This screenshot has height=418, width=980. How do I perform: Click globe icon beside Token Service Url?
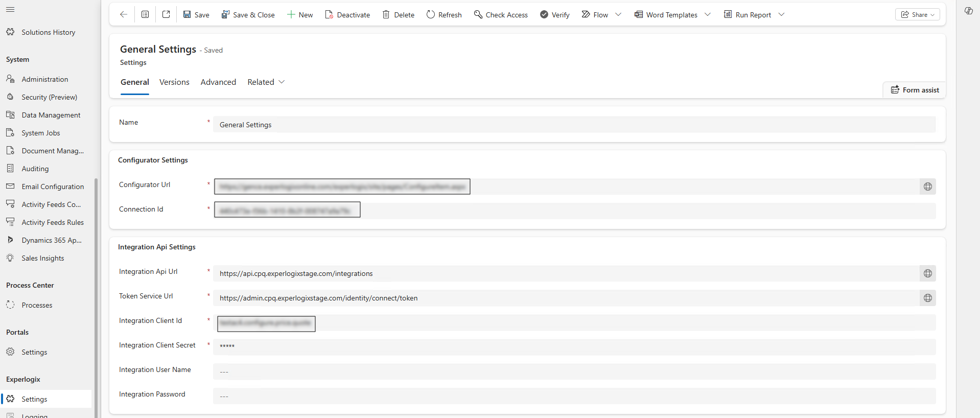(928, 298)
